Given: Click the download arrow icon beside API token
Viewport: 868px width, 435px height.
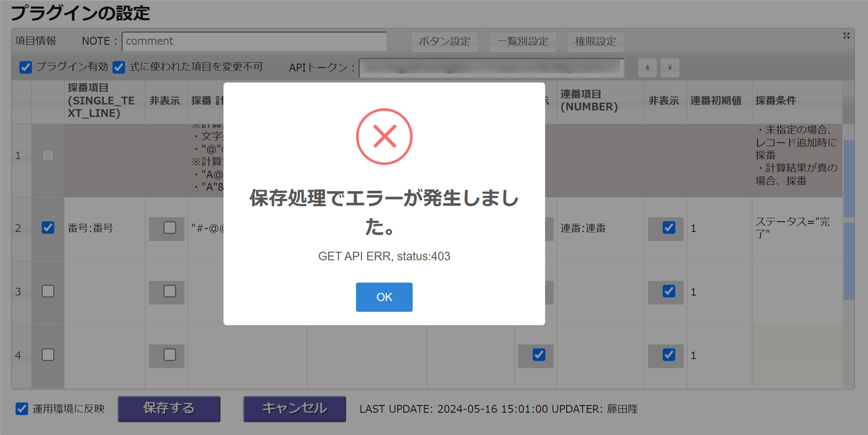Looking at the screenshot, I should point(647,68).
